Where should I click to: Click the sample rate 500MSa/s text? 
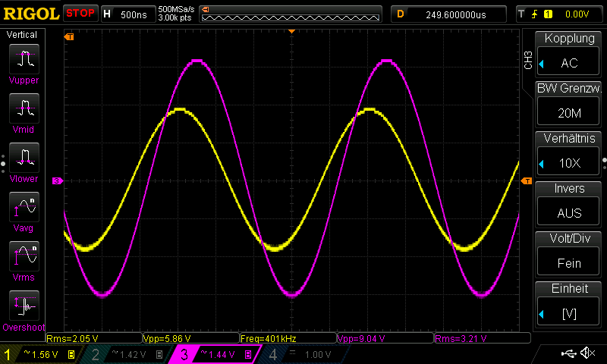[x=176, y=9]
